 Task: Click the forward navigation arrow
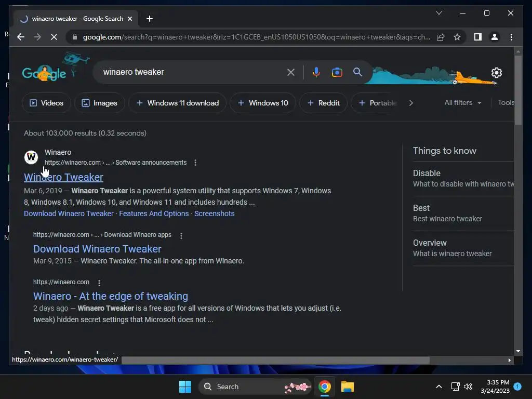tap(37, 37)
